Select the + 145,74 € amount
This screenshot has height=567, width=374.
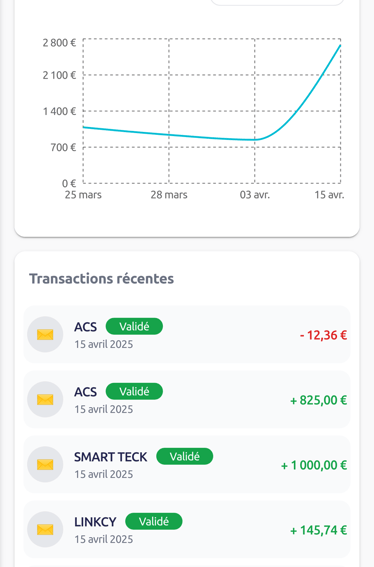pyautogui.click(x=319, y=530)
